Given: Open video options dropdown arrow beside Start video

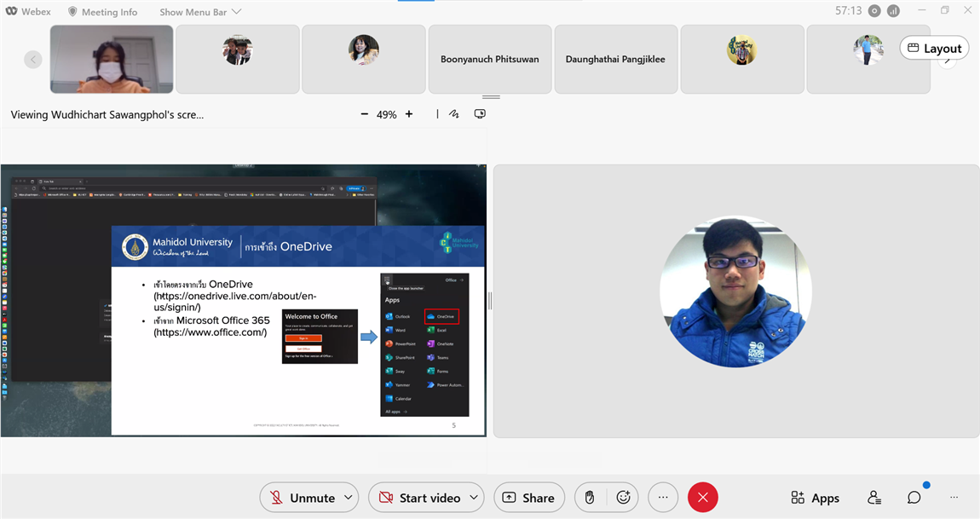Looking at the screenshot, I should 474,498.
